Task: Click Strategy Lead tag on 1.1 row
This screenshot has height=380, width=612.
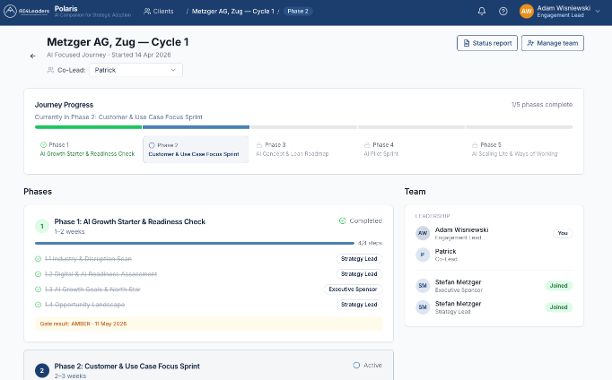Action: (359, 259)
